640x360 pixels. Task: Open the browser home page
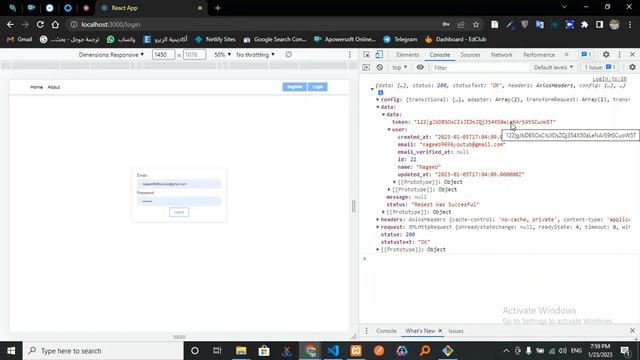55,24
